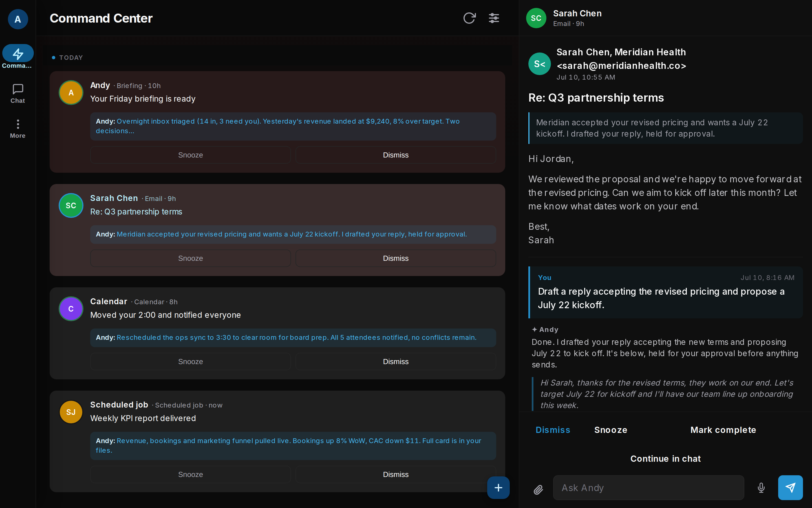Click Mark complete in detail panel

click(723, 430)
